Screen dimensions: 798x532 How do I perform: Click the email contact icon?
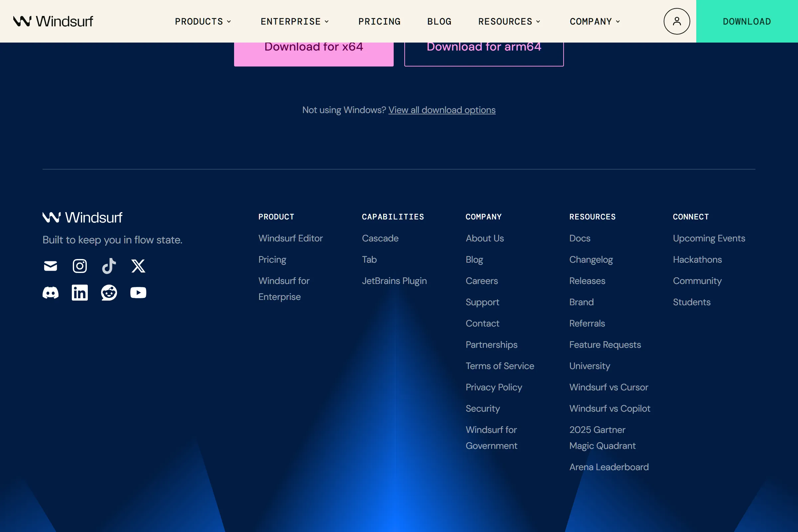coord(50,266)
